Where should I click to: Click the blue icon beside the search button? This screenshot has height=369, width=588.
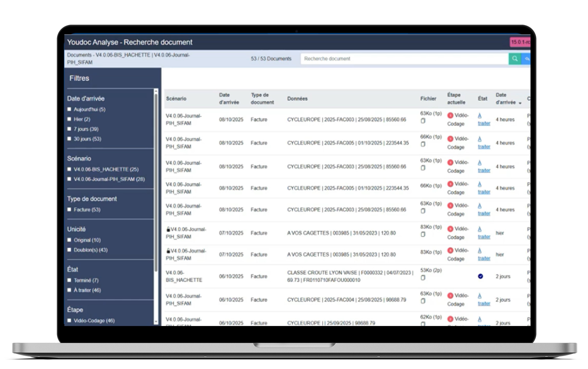tap(528, 59)
